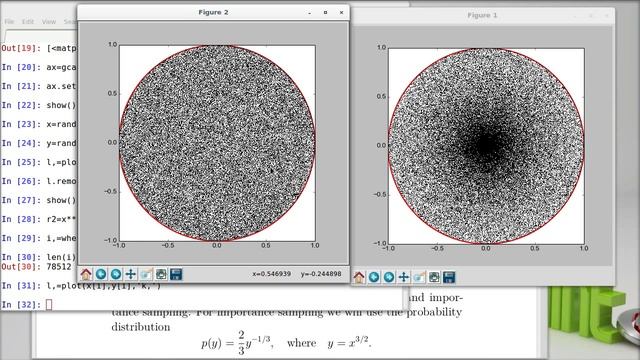Maximize the Figure 2 window
Screen dimensions: 640x360
click(325, 13)
